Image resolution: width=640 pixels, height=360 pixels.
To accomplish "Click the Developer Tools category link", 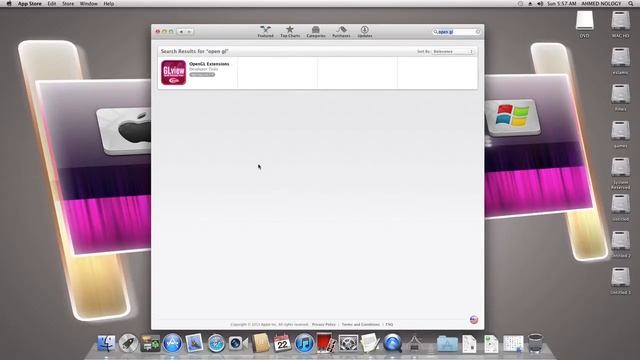I will 203,69.
